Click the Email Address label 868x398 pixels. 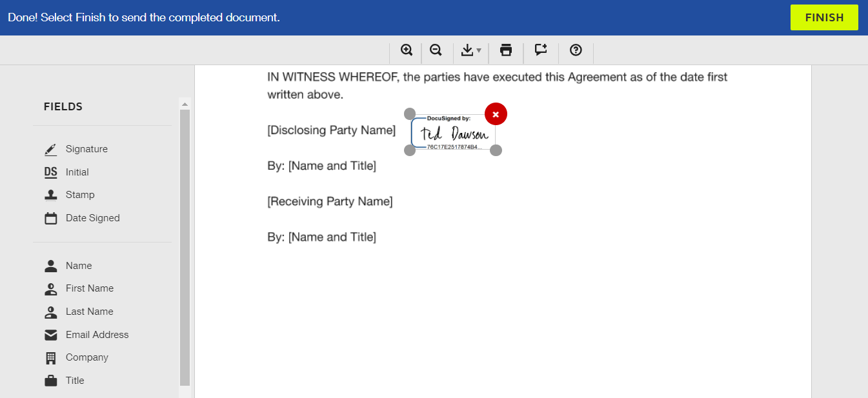tap(97, 335)
